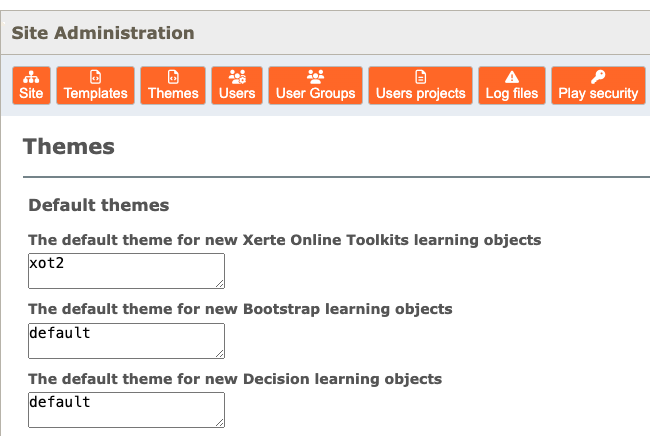Click into the Decision default theme field
The image size is (650, 436).
pos(126,409)
